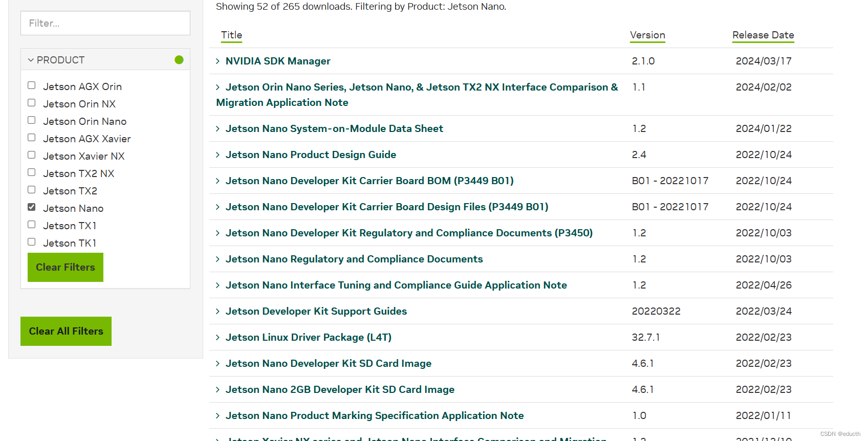
Task: Check the Jetson Orin NX checkbox
Action: 32,103
